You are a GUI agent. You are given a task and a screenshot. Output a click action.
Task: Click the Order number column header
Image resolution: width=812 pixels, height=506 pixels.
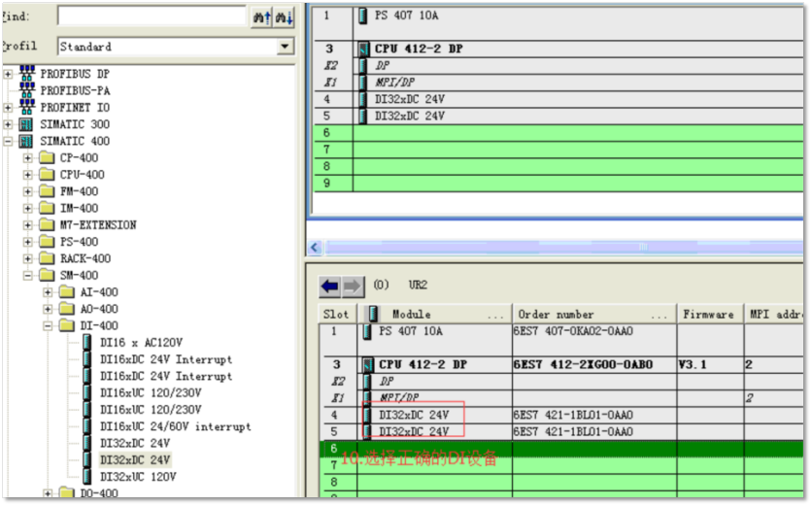click(594, 314)
